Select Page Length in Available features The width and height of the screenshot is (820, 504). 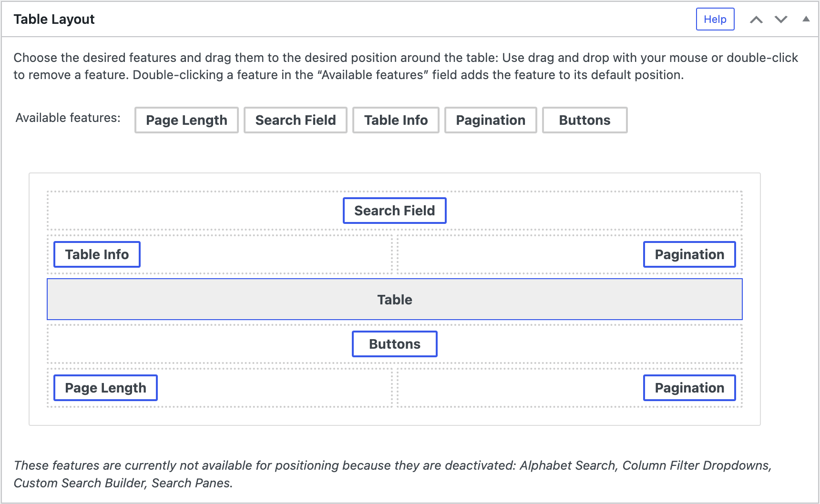(x=186, y=120)
